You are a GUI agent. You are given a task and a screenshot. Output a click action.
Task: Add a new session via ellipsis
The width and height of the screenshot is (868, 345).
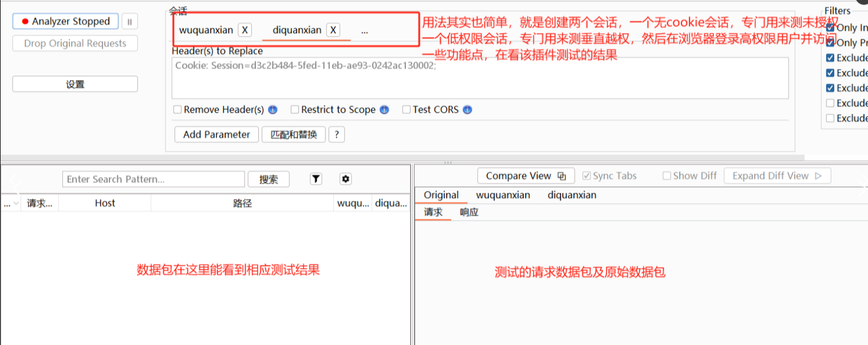point(365,31)
